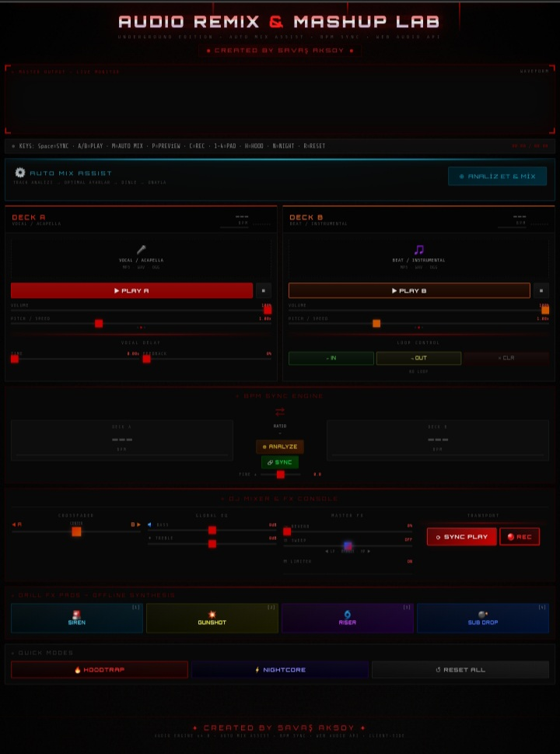Start the Analiz Et & Mix auto mix
Screen dimensions: 560x754
coord(497,176)
